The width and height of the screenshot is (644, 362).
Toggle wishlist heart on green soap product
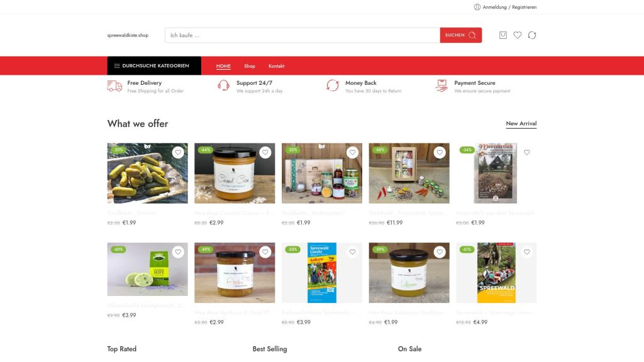[178, 252]
